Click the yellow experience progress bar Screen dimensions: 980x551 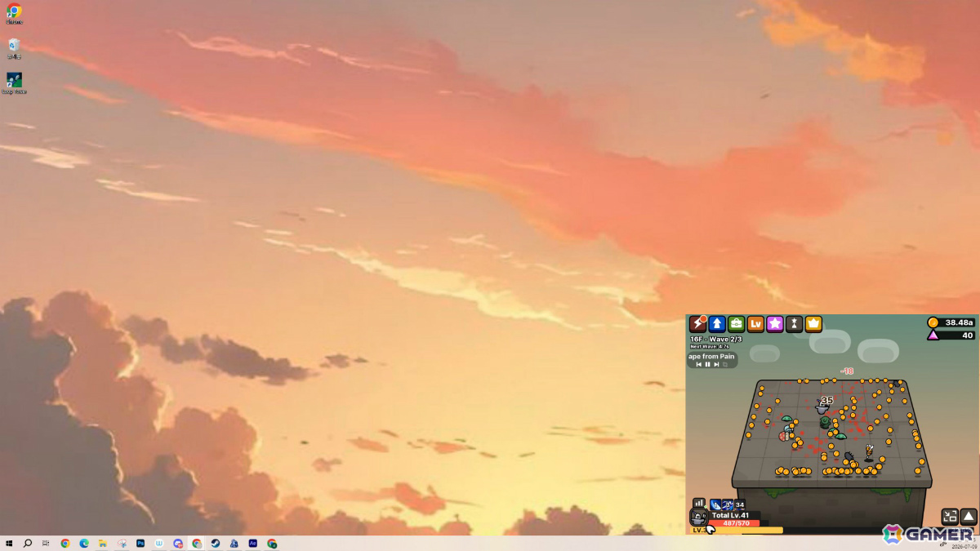coord(737,530)
